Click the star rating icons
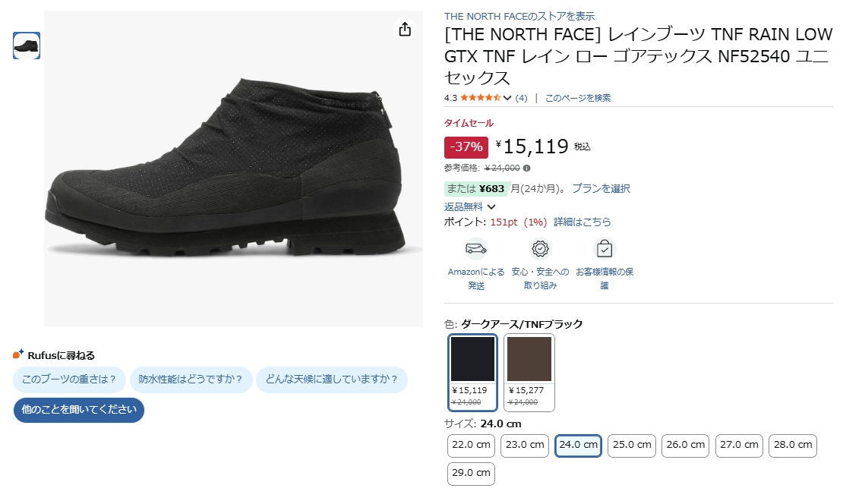The width and height of the screenshot is (843, 504). coord(480,98)
